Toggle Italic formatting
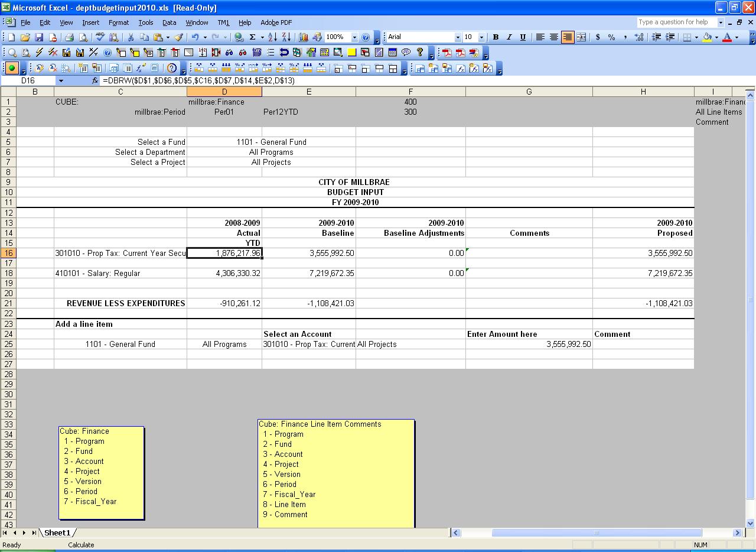This screenshot has width=756, height=552. tap(509, 37)
